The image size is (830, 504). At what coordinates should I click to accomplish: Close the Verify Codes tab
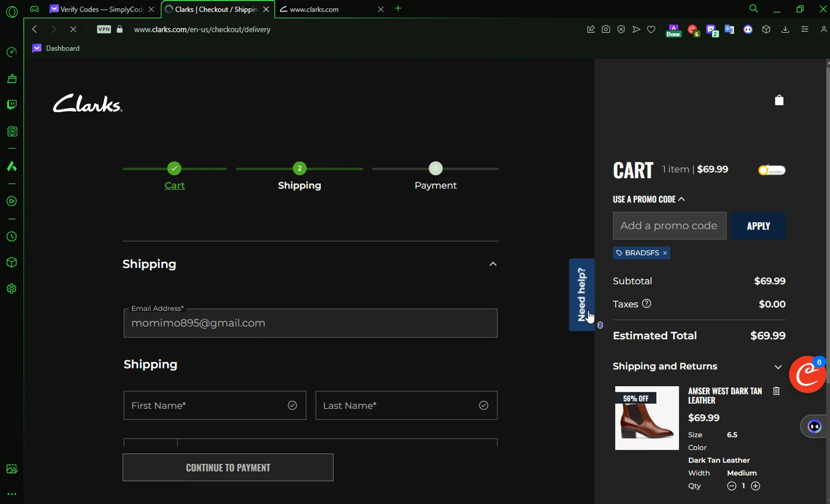[x=151, y=9]
